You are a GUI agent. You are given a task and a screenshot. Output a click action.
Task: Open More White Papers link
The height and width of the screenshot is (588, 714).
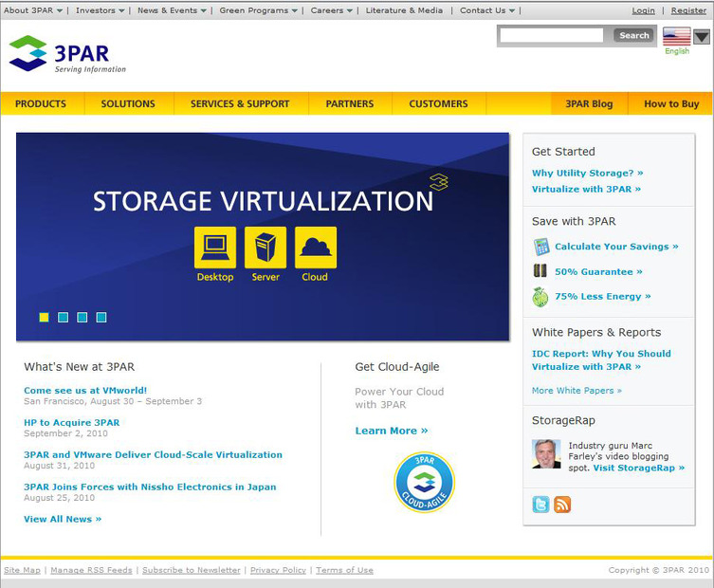(577, 391)
